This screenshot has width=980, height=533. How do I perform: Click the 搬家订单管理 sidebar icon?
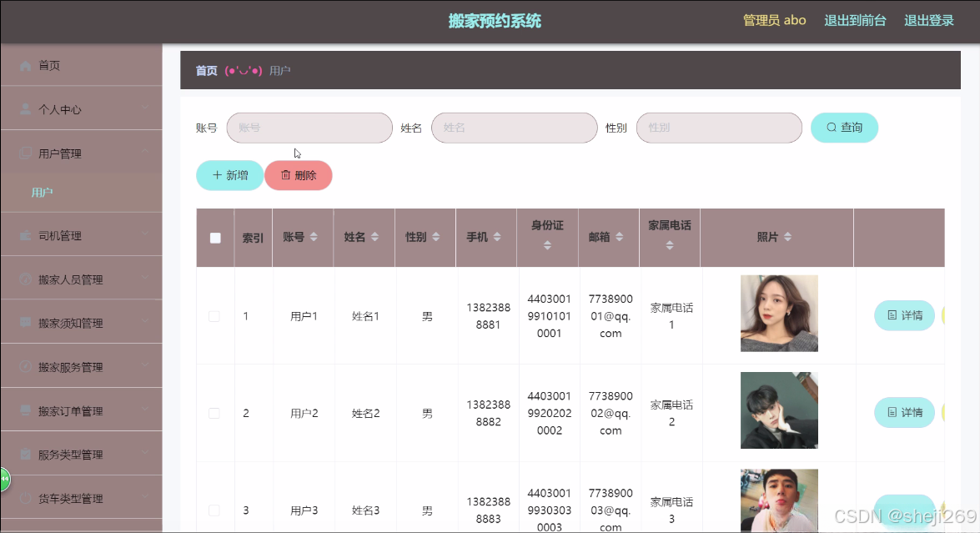pos(25,410)
